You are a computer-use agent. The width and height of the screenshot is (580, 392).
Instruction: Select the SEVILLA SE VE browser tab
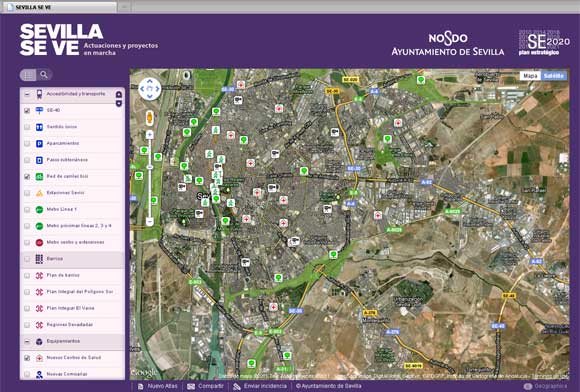(x=59, y=7)
